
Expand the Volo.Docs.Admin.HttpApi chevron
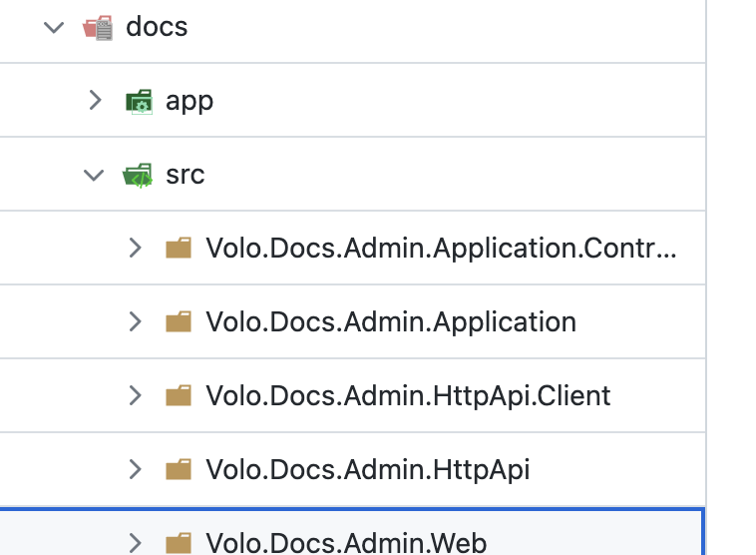point(136,469)
